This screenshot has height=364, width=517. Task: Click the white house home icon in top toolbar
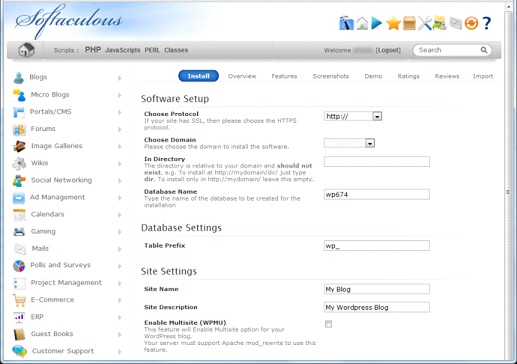tap(362, 23)
